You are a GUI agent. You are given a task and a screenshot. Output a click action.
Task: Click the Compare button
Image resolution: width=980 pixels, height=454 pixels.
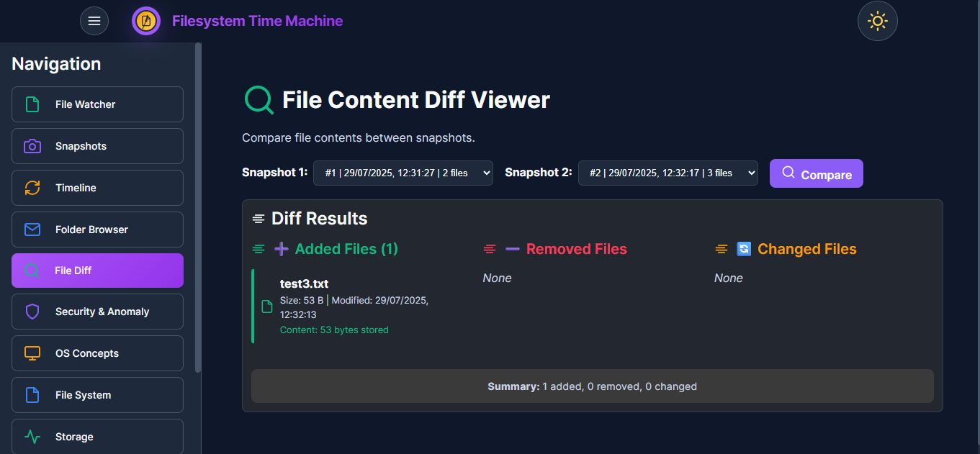point(816,173)
